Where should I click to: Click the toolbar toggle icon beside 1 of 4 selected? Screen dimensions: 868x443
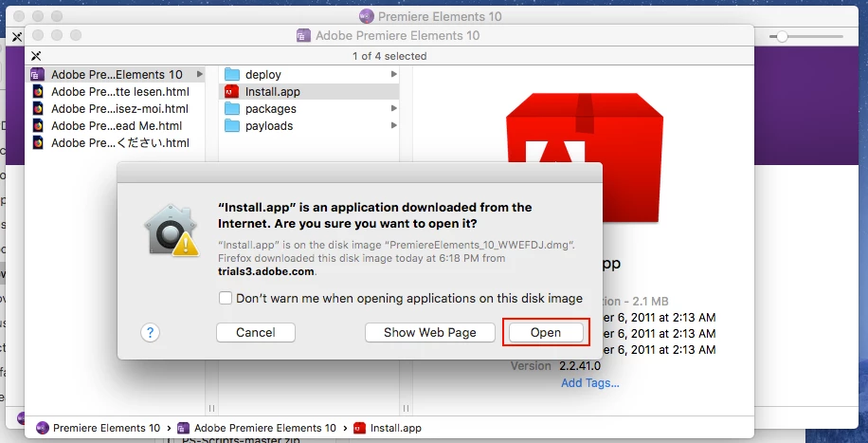point(36,56)
